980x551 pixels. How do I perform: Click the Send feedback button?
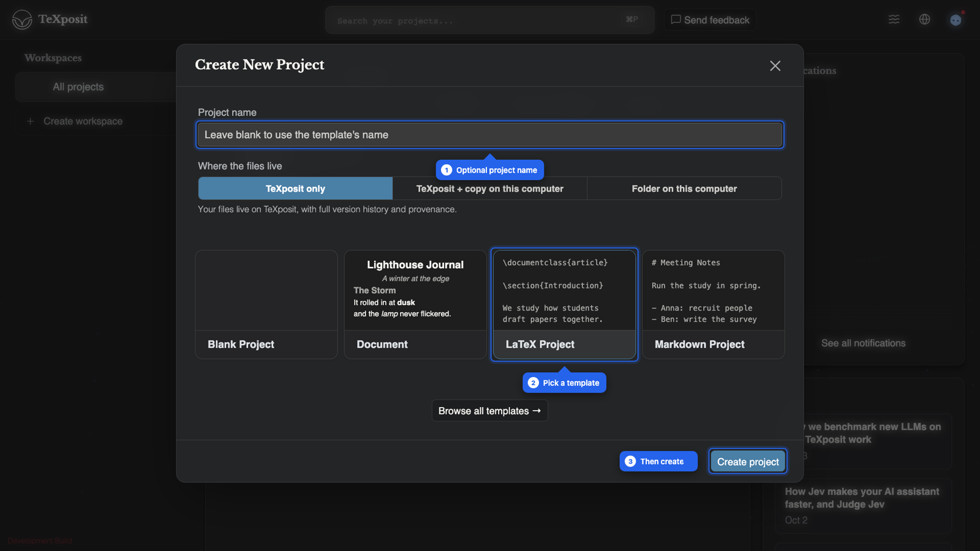[x=710, y=20]
